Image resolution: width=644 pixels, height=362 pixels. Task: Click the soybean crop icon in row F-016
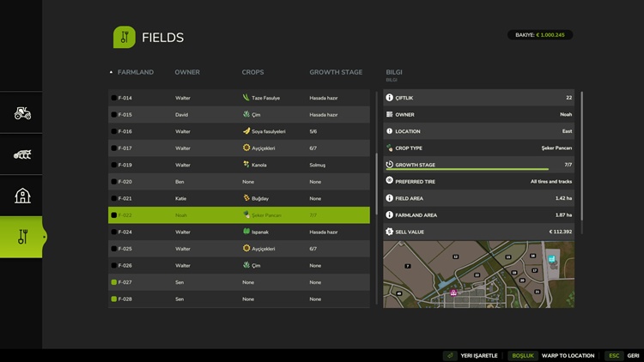(x=246, y=131)
